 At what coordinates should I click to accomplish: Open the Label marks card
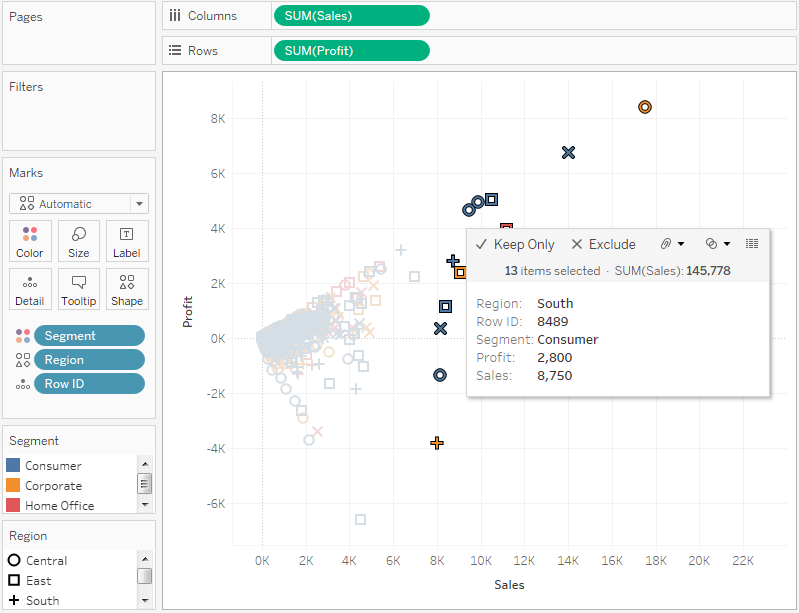click(x=127, y=240)
